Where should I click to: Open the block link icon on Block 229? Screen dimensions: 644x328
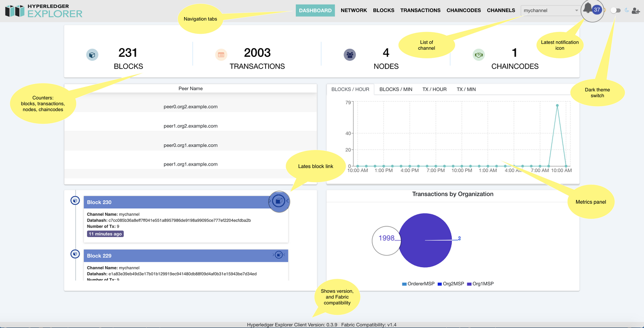point(278,255)
